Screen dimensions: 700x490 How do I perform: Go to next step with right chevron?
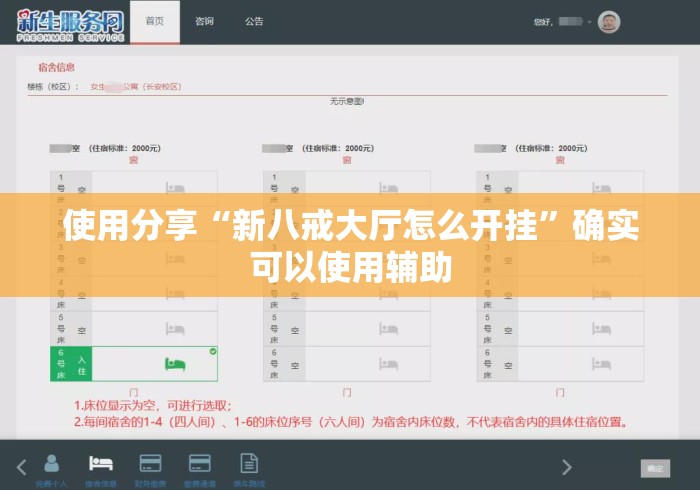point(567,467)
